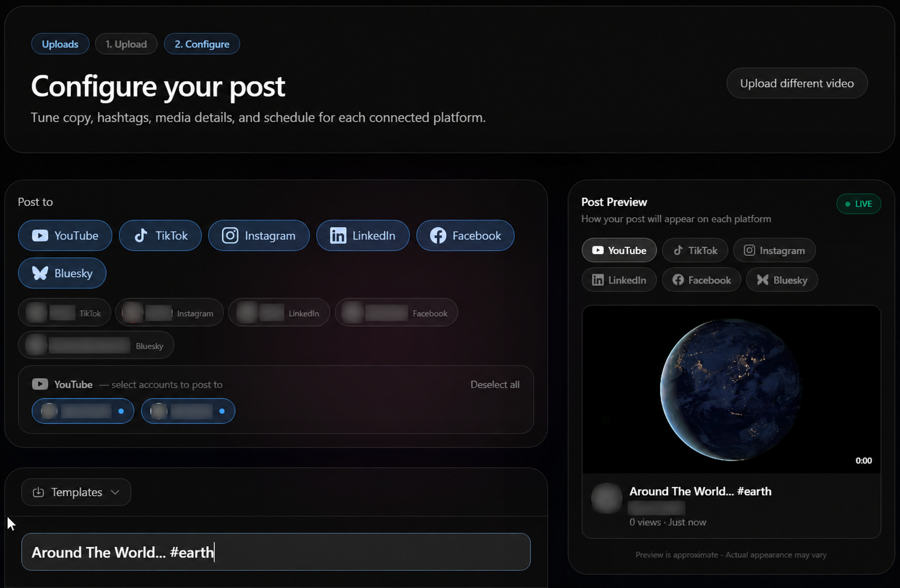
Task: Click the 0:00 timestamp on the preview video
Action: 863,460
